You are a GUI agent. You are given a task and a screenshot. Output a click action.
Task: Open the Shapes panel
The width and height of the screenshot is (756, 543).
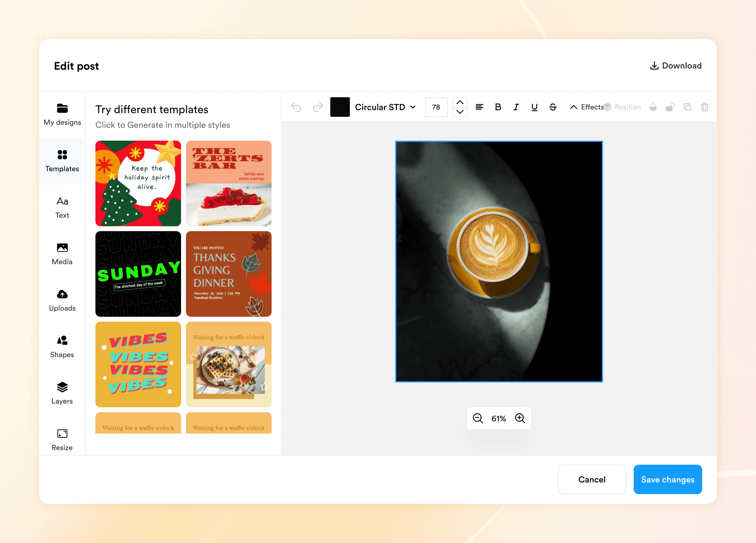coord(62,347)
